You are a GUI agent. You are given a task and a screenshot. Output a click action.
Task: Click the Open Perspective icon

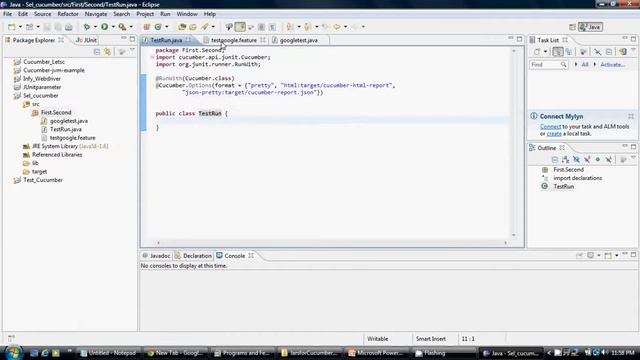572,27
